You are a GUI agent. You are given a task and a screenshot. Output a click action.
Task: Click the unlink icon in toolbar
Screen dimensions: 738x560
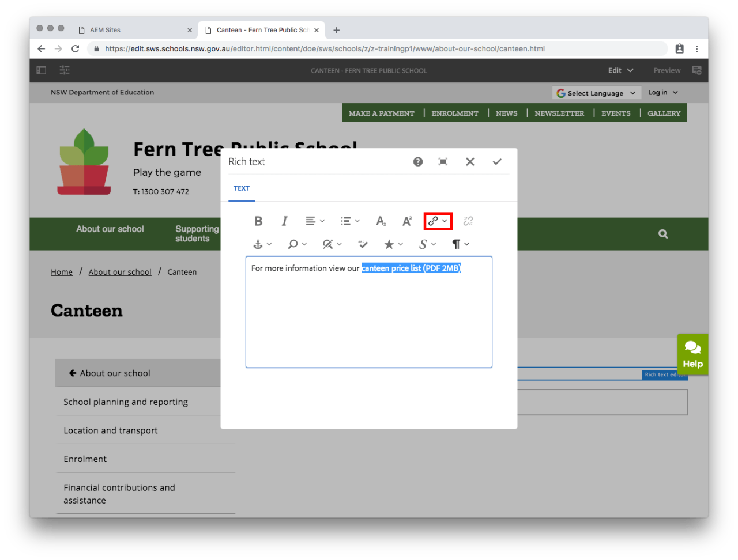(x=468, y=221)
